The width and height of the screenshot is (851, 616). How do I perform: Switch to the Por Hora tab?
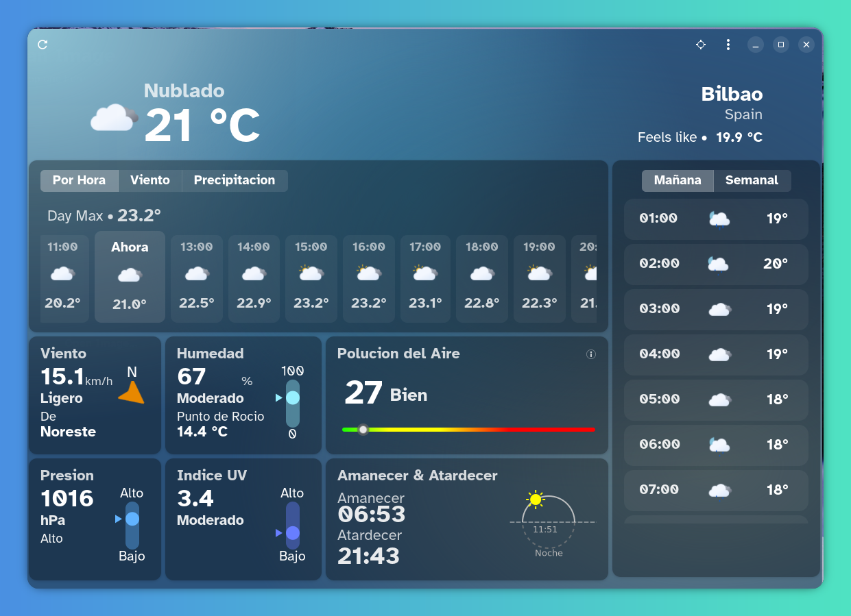(80, 180)
